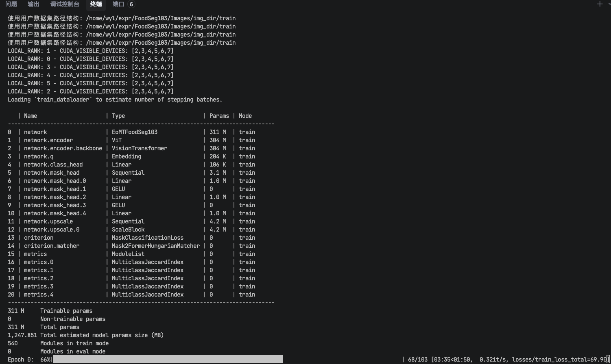Click the '3.1 M' params value
Image resolution: width=611 pixels, height=364 pixels.
(218, 173)
